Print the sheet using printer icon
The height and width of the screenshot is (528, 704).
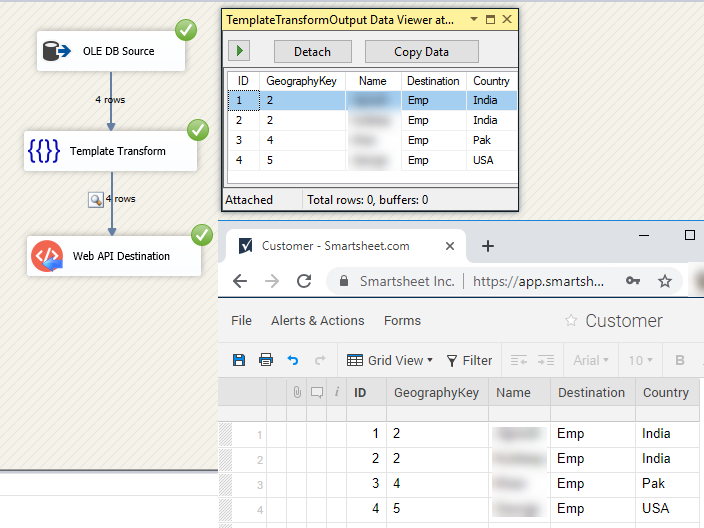coord(266,360)
